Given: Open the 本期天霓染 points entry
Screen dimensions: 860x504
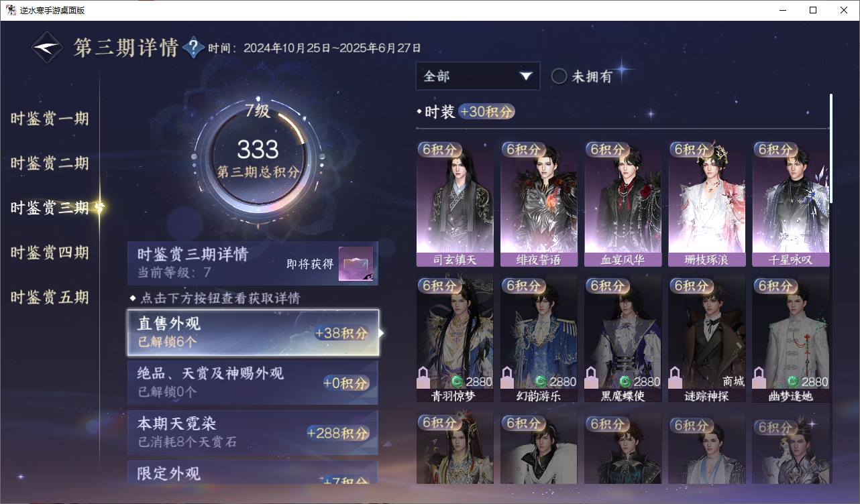Looking at the screenshot, I should coord(253,433).
